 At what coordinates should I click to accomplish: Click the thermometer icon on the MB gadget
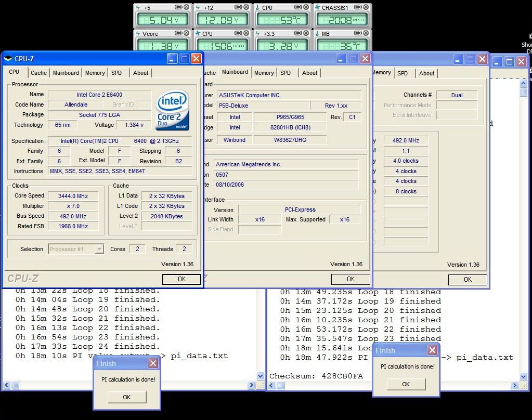[317, 34]
